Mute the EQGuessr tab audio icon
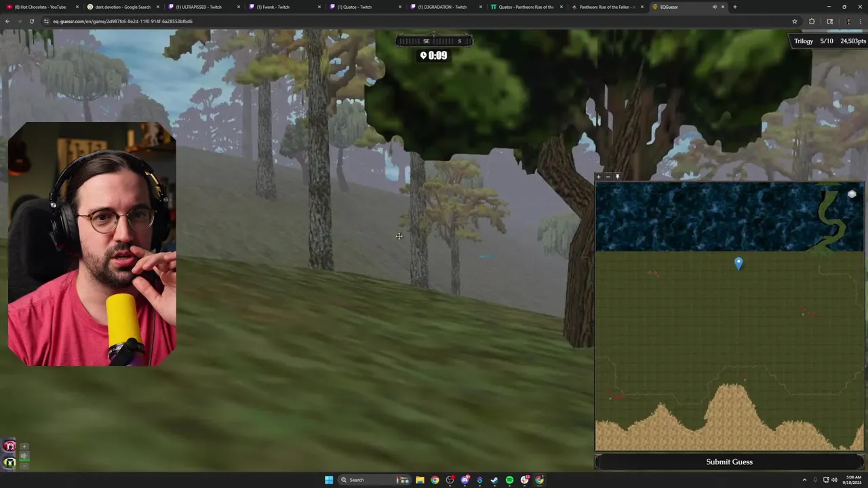The width and height of the screenshot is (868, 488). 714,7
